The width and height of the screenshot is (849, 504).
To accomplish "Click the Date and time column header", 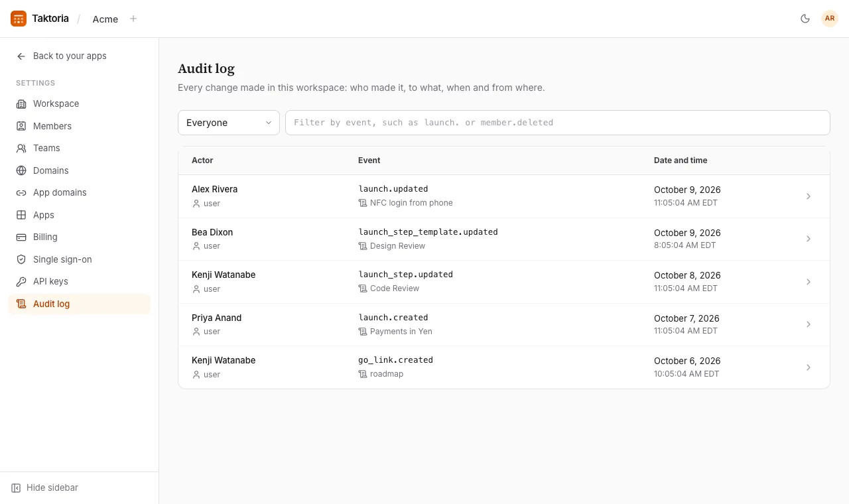I will (681, 160).
